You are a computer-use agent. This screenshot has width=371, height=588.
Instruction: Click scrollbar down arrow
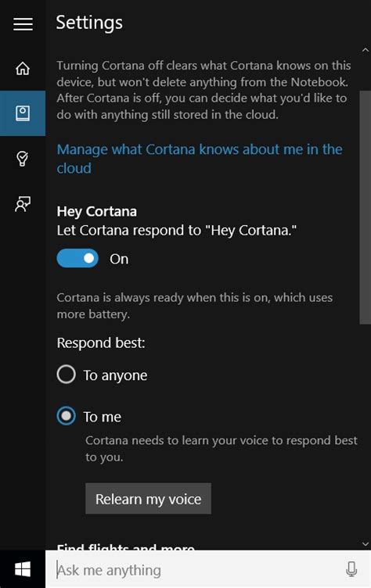pos(366,543)
